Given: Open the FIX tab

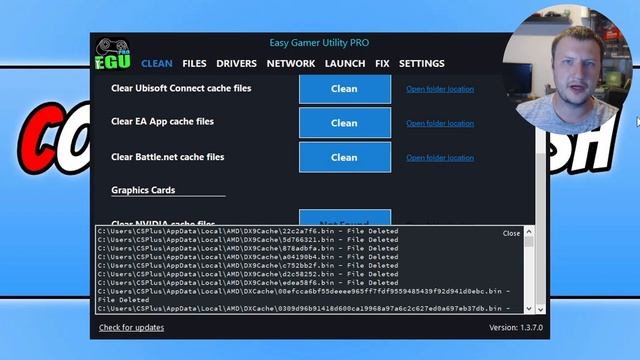Looking at the screenshot, I should (382, 64).
